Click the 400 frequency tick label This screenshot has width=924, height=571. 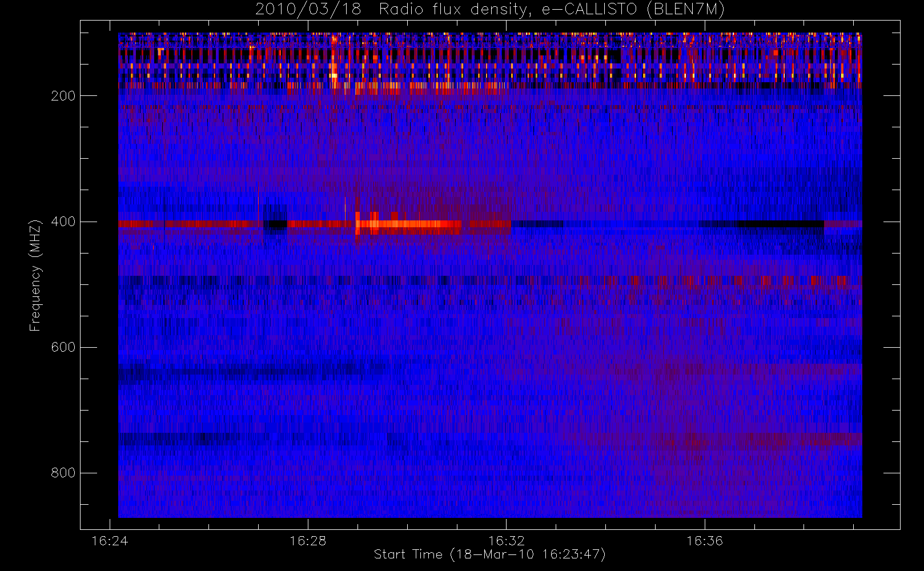pos(63,222)
